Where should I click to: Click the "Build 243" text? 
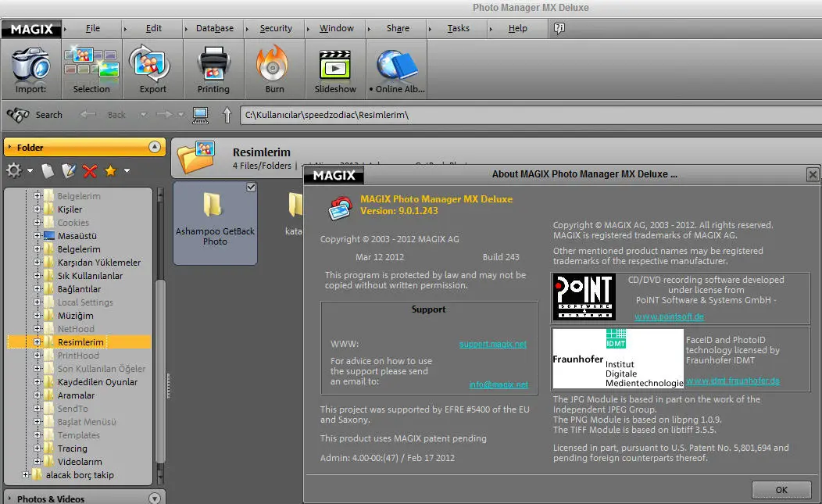501,257
